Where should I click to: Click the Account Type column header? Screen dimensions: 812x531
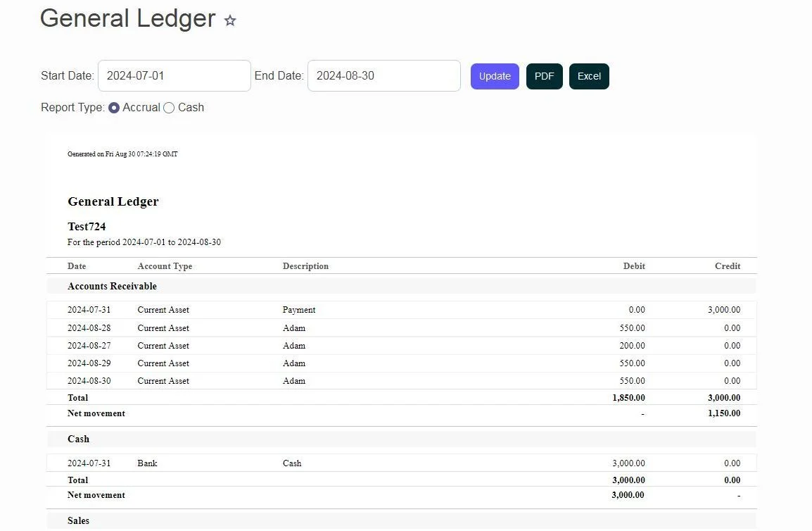pos(165,266)
